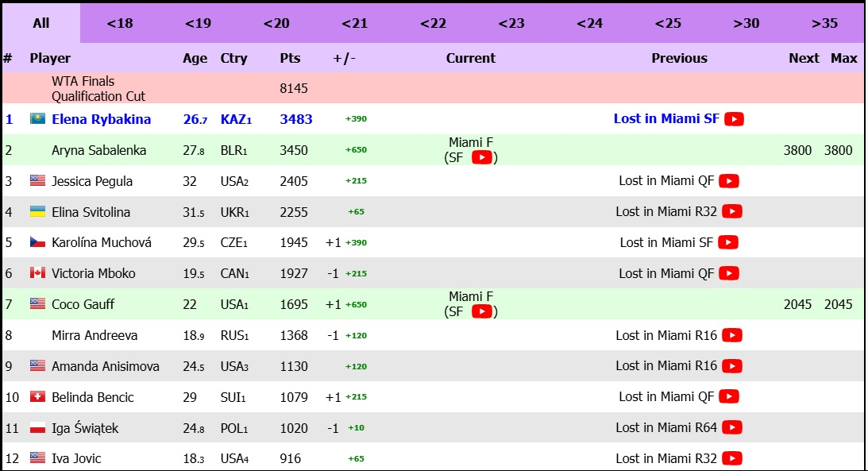Sort by the Age column header
This screenshot has width=868, height=471.
(195, 58)
